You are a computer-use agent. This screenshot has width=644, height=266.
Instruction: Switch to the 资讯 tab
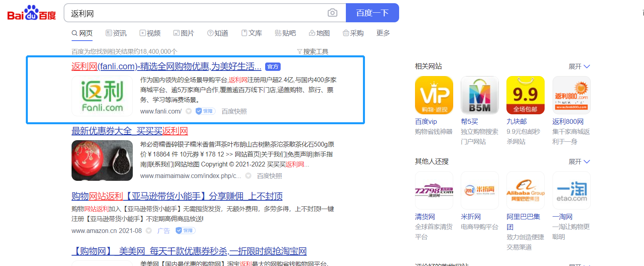(116, 33)
